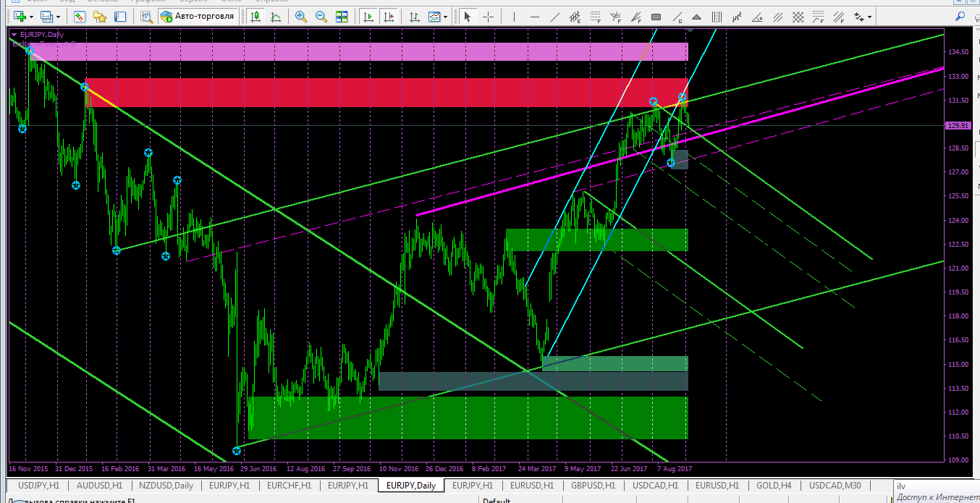Switch to the USDJPY,H1 chart tab

pos(38,485)
